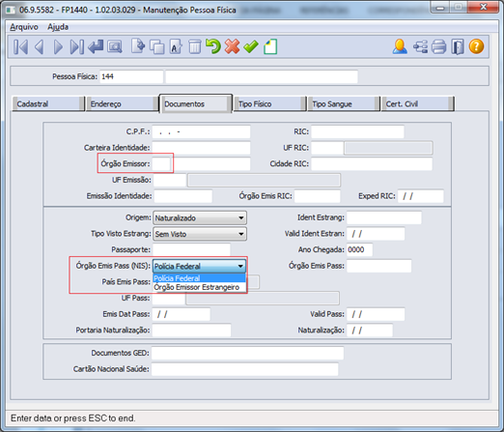
Task: Open the Tipo Sangue tab
Action: tap(344, 103)
